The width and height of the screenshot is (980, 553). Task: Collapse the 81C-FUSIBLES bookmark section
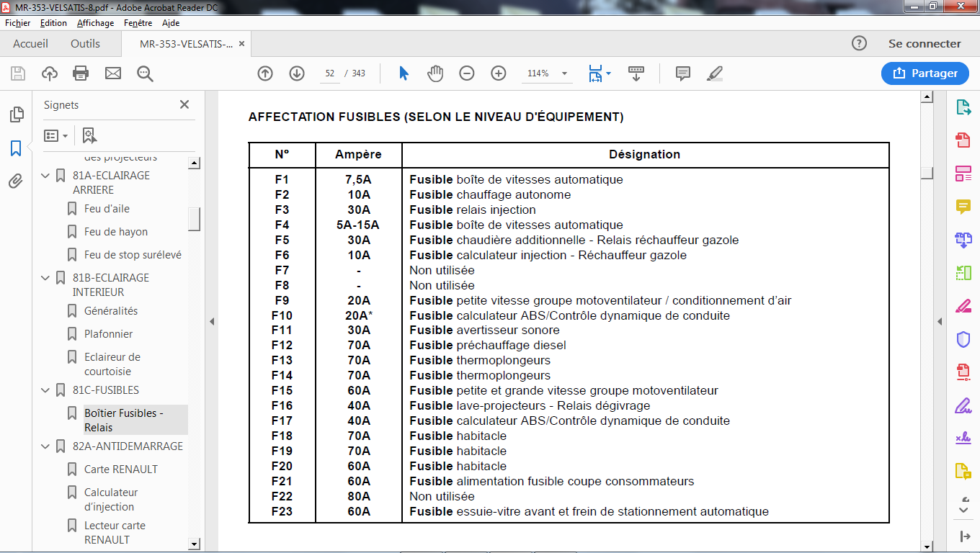tap(45, 390)
